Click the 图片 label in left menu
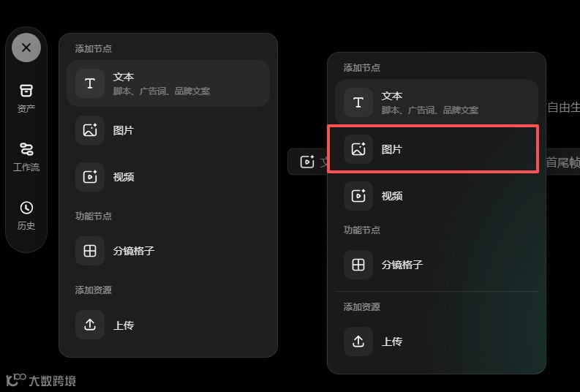Viewport: 580px width, 392px height. click(x=123, y=130)
